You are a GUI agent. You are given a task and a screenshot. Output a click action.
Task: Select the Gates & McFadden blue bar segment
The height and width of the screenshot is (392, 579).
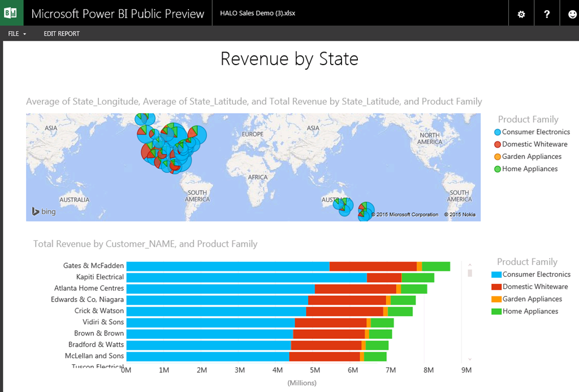227,266
